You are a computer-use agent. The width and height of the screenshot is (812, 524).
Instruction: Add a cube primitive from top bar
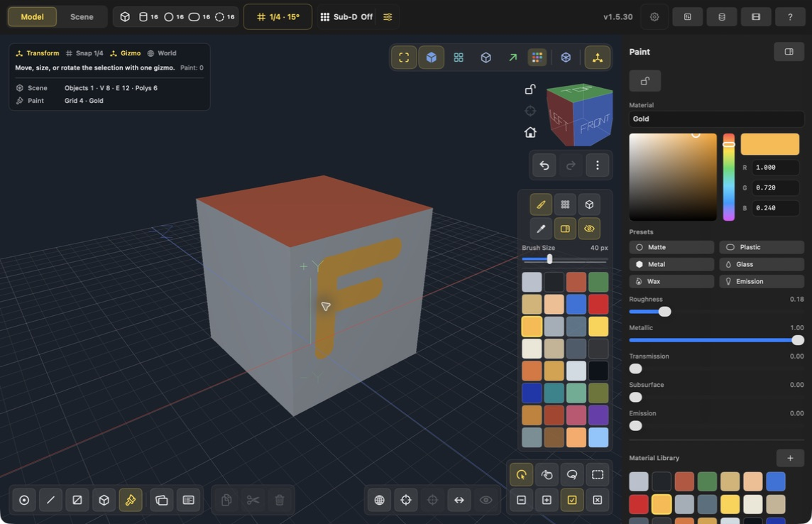(125, 16)
